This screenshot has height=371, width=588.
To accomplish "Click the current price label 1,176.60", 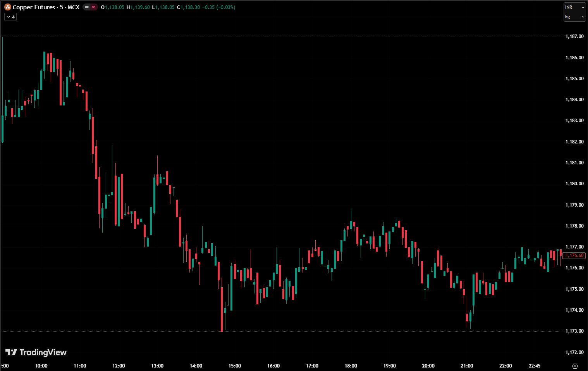I will point(574,255).
